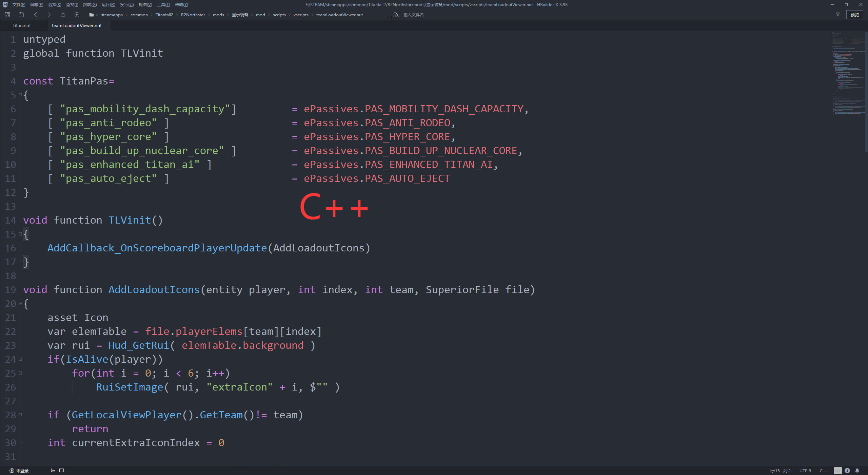Go back with the left arrow icon
Viewport: 868px width, 475px height.
35,15
